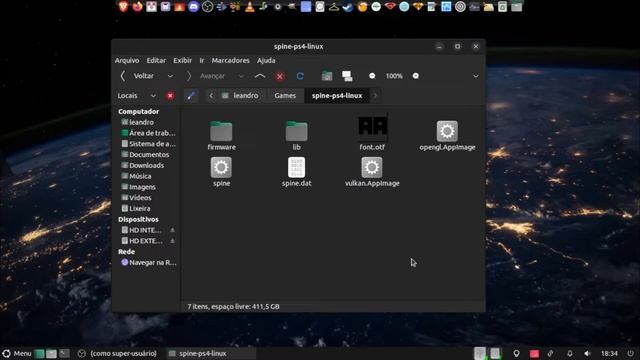Select the font.otf file

[x=372, y=133]
